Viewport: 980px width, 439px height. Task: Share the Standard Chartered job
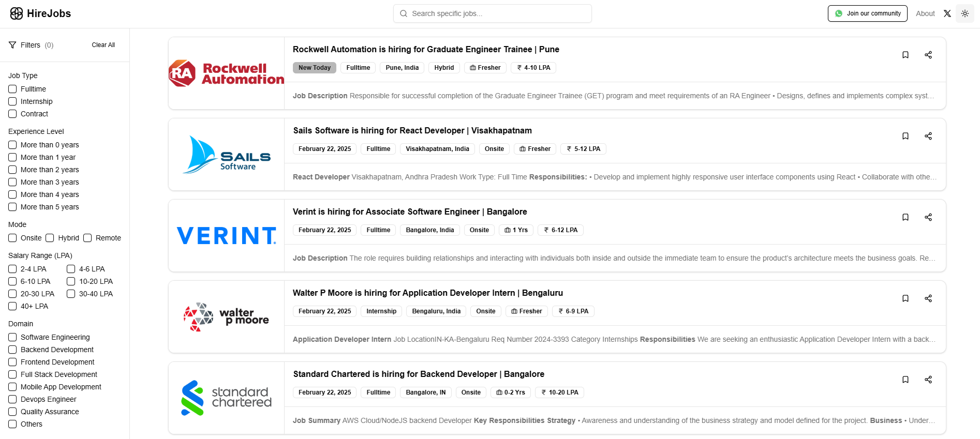click(x=928, y=380)
